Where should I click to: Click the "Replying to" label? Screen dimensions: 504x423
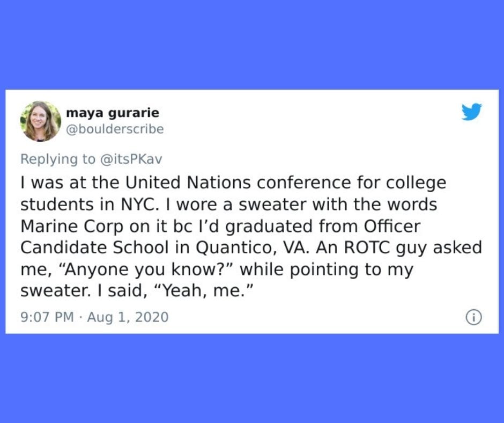coord(58,159)
